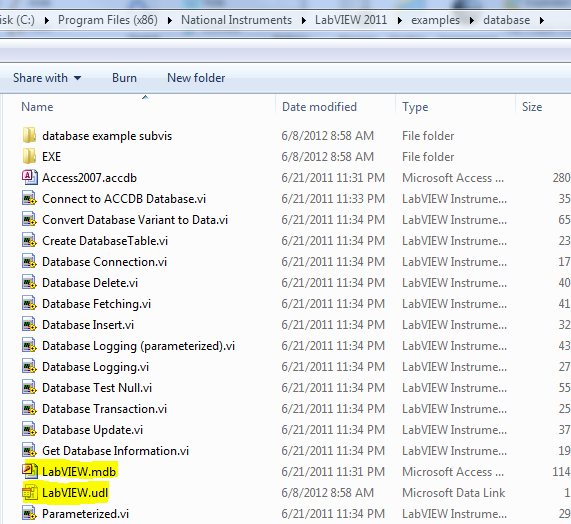Select file name Convert Database Variant to Data.vi
Viewport: 571px width, 524px height.
135,220
